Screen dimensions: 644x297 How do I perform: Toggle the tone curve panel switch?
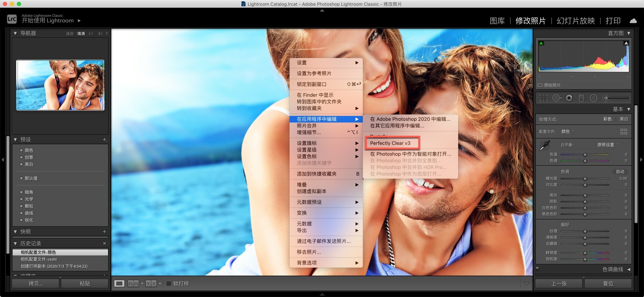pos(537,269)
